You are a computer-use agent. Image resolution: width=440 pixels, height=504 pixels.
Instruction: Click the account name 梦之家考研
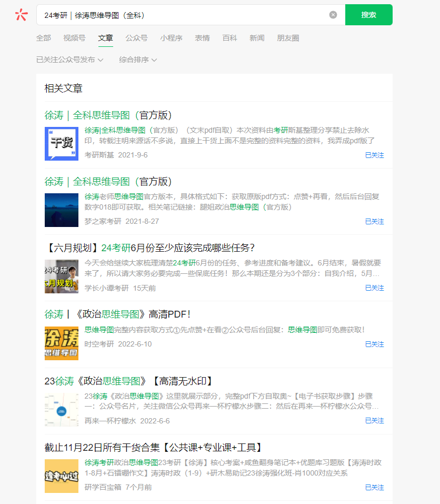click(x=103, y=222)
